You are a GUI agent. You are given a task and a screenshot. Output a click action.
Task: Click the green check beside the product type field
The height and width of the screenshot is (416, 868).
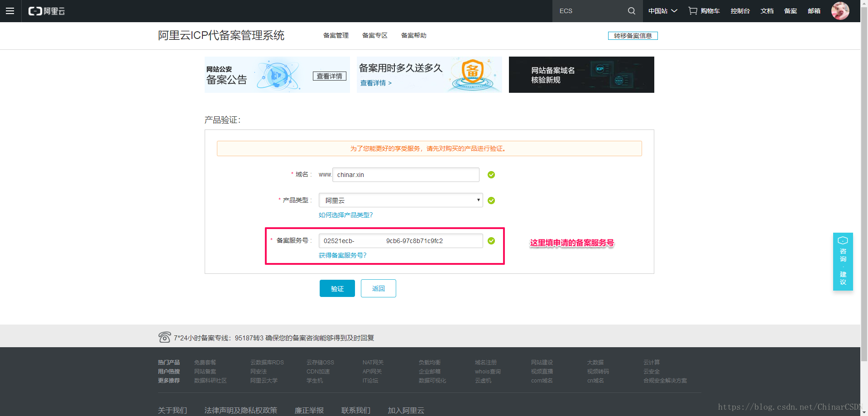point(491,201)
